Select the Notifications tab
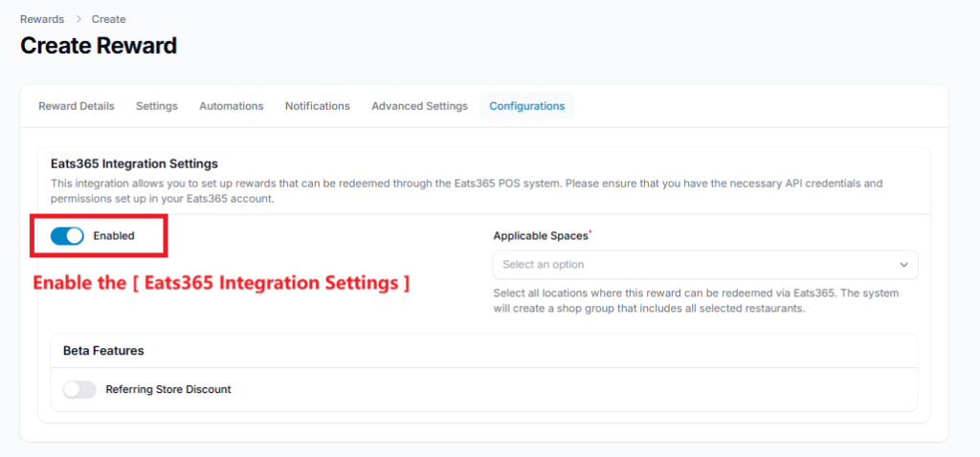The image size is (980, 457). pos(317,106)
